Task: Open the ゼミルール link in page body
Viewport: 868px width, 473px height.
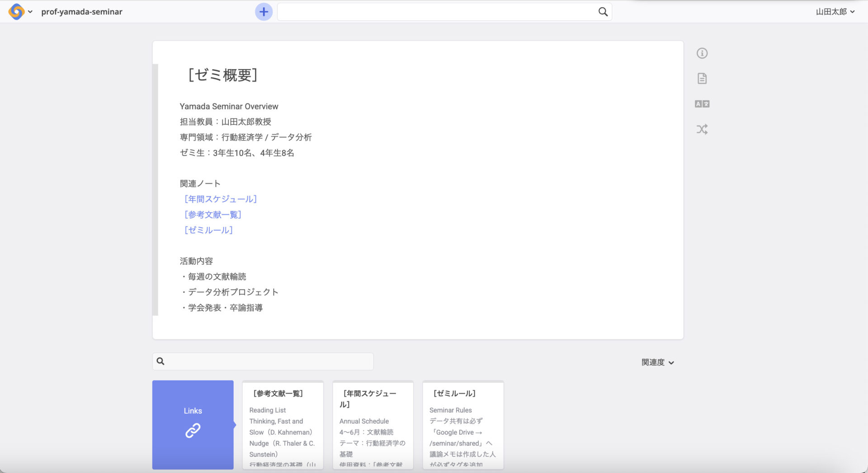Action: click(208, 230)
